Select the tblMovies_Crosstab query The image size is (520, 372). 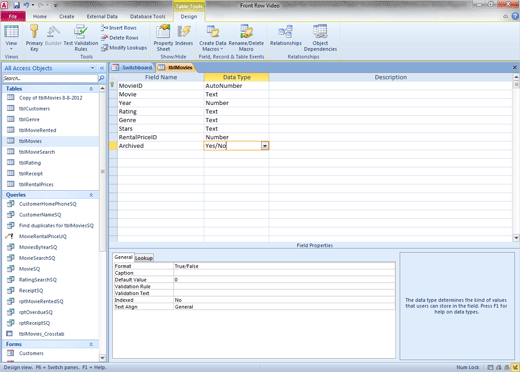pos(41,334)
